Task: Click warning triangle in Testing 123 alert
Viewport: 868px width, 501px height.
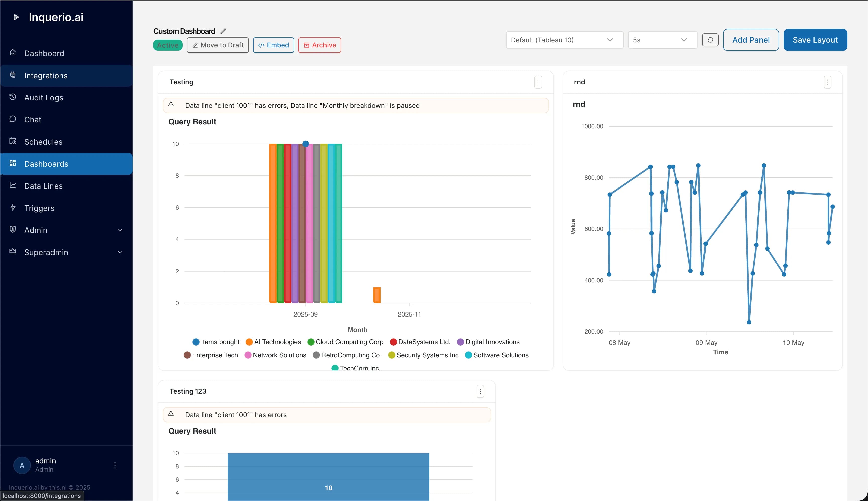Action: 171,414
